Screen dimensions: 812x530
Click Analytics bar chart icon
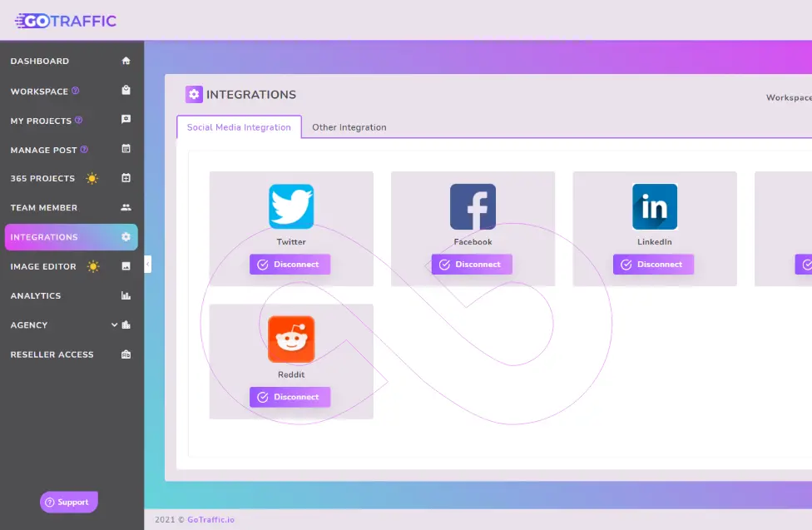tap(126, 295)
